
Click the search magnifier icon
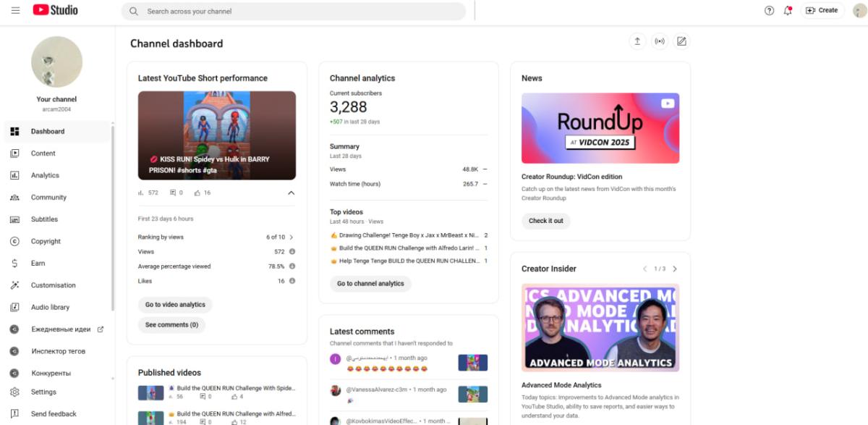[x=134, y=11]
